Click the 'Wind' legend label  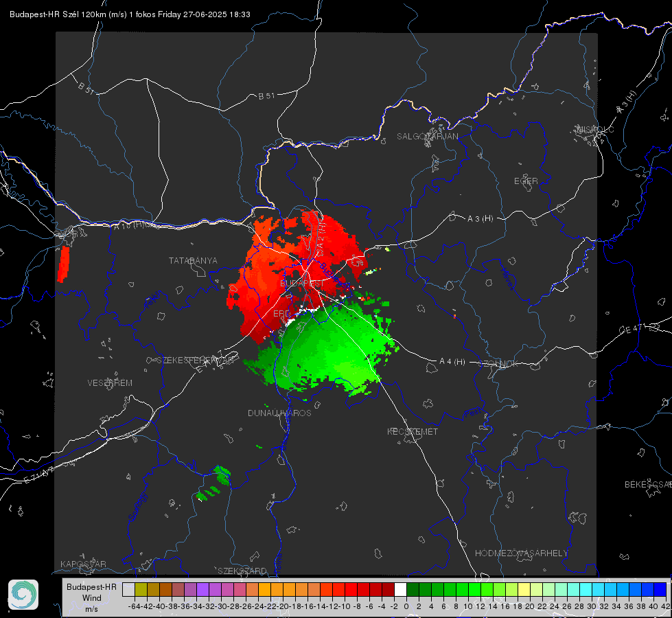click(92, 598)
